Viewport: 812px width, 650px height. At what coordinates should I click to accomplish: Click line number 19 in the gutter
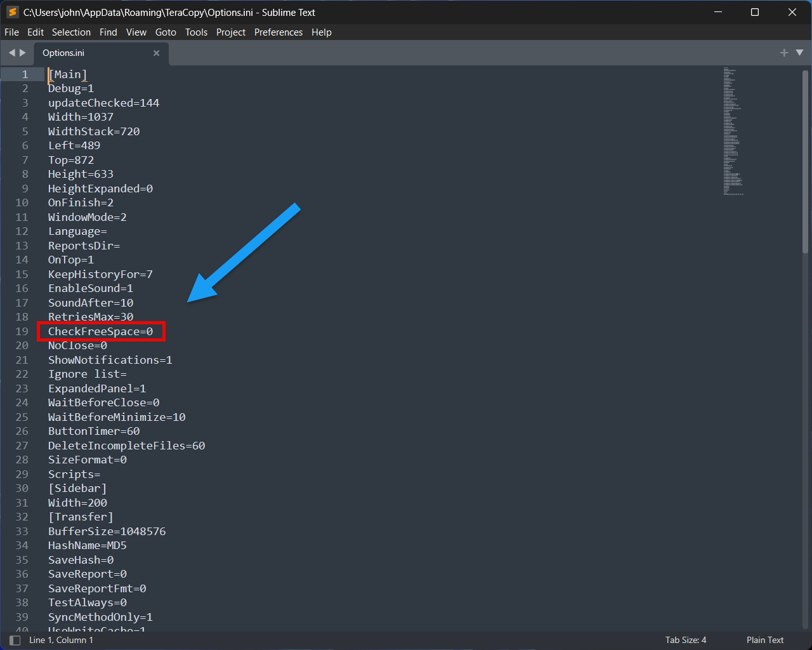[x=22, y=331]
